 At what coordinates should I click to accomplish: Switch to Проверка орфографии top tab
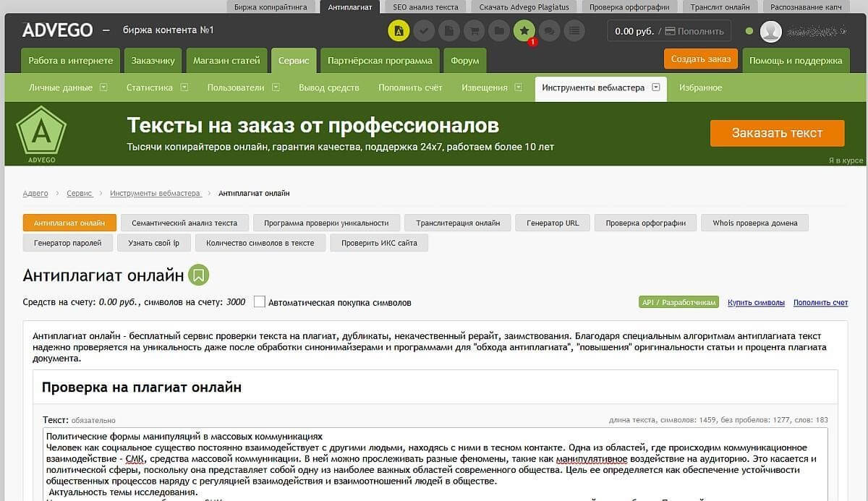click(x=630, y=7)
